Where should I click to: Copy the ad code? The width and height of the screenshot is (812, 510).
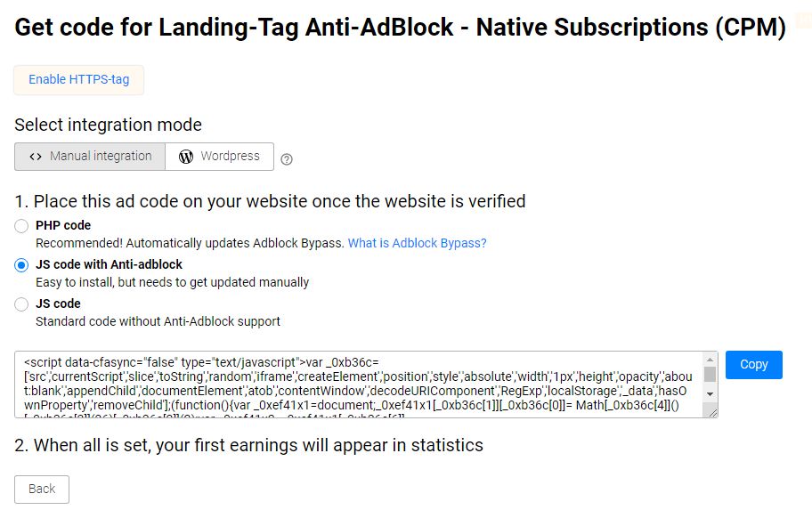pyautogui.click(x=753, y=364)
